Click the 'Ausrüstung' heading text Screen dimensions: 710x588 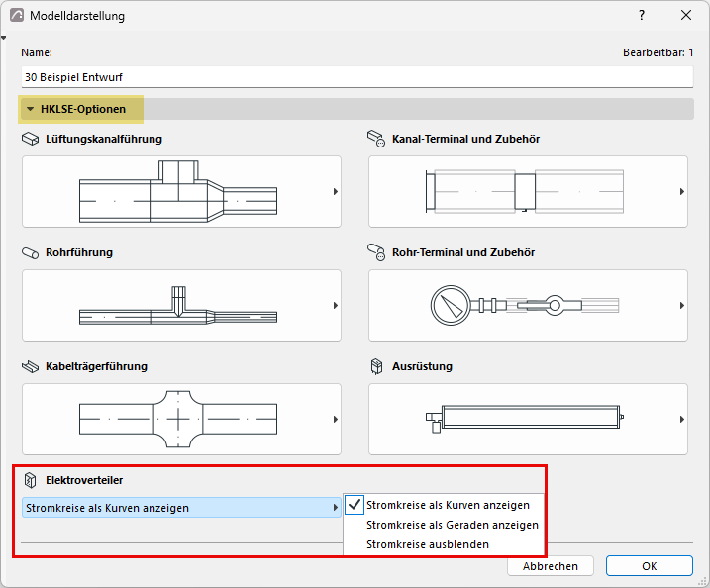[x=422, y=366]
